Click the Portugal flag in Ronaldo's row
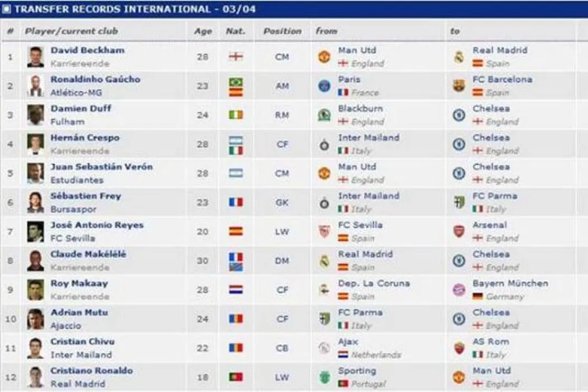The height and width of the screenshot is (392, 588). click(236, 377)
